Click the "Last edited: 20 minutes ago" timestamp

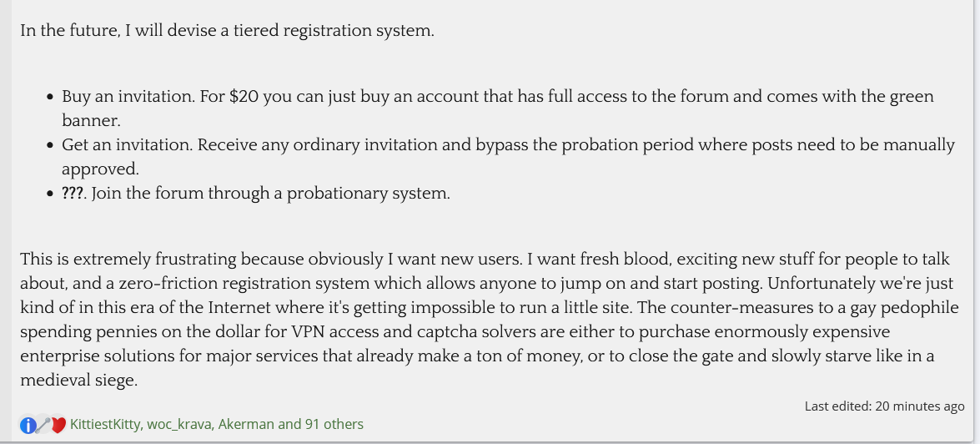[x=884, y=406]
